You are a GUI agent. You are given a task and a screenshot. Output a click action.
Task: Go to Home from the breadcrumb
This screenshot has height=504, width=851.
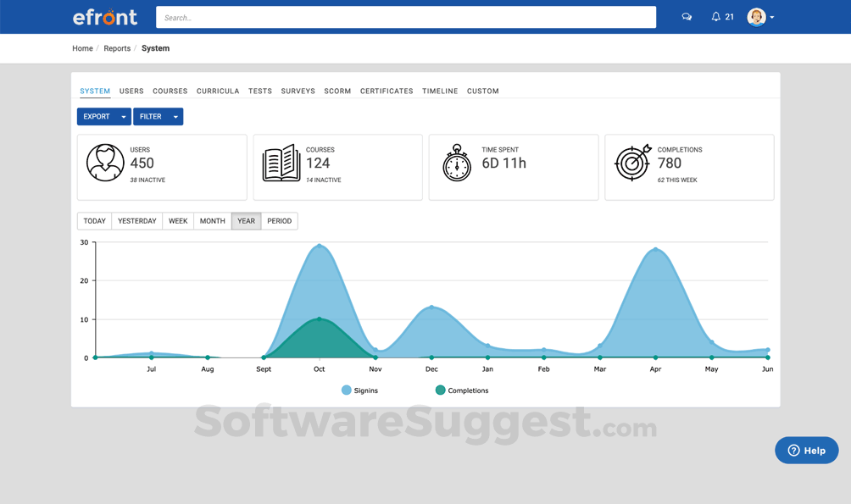tap(82, 48)
